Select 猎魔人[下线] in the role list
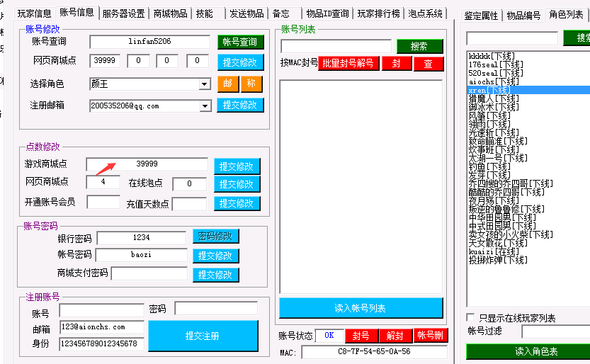 [493, 98]
